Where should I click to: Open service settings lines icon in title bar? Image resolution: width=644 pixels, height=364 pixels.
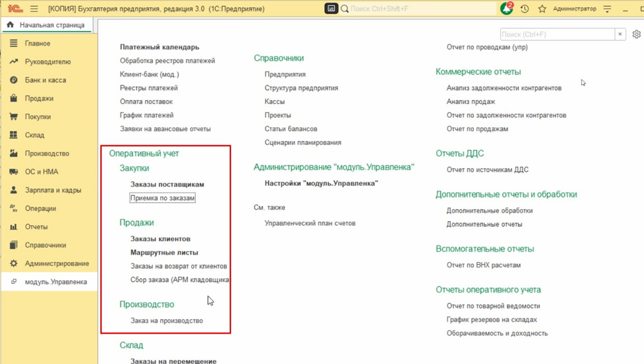[607, 9]
